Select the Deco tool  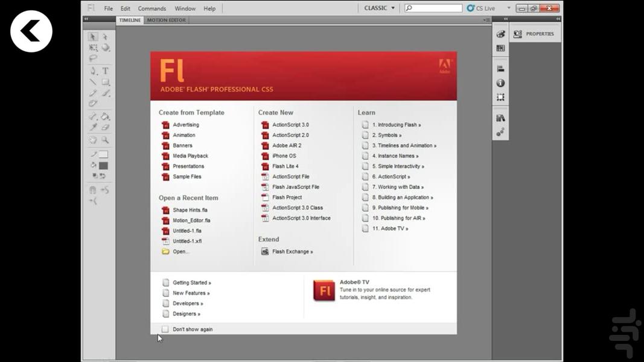[93, 103]
